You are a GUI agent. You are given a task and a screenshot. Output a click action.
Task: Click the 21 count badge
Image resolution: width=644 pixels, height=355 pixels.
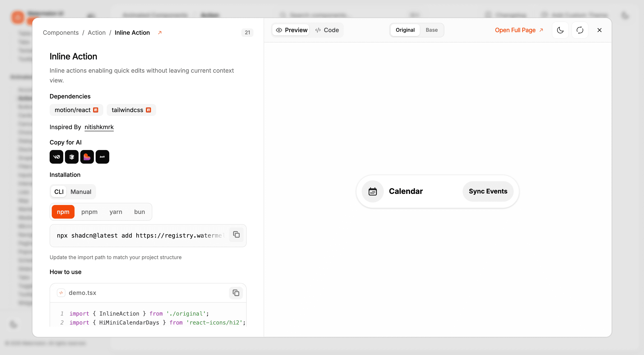click(247, 33)
